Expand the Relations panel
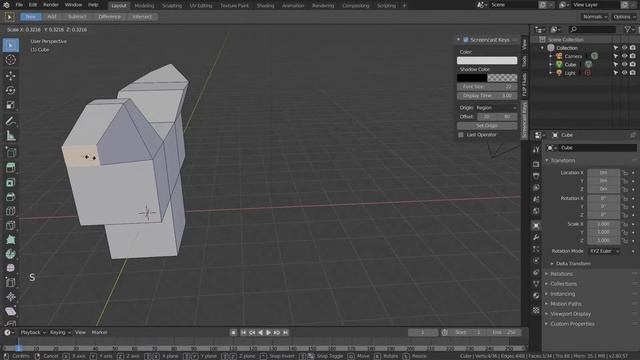 [x=561, y=274]
